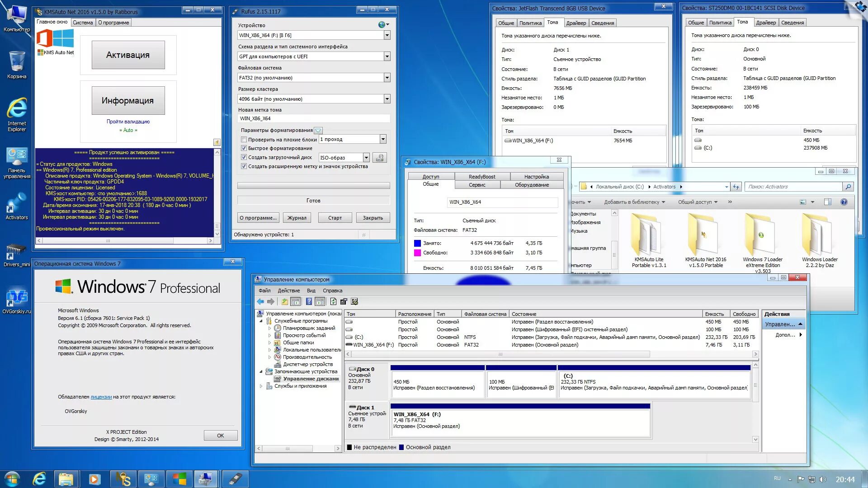Click the Windows Media Player taskbar icon
The image size is (868, 488).
pos(94,479)
